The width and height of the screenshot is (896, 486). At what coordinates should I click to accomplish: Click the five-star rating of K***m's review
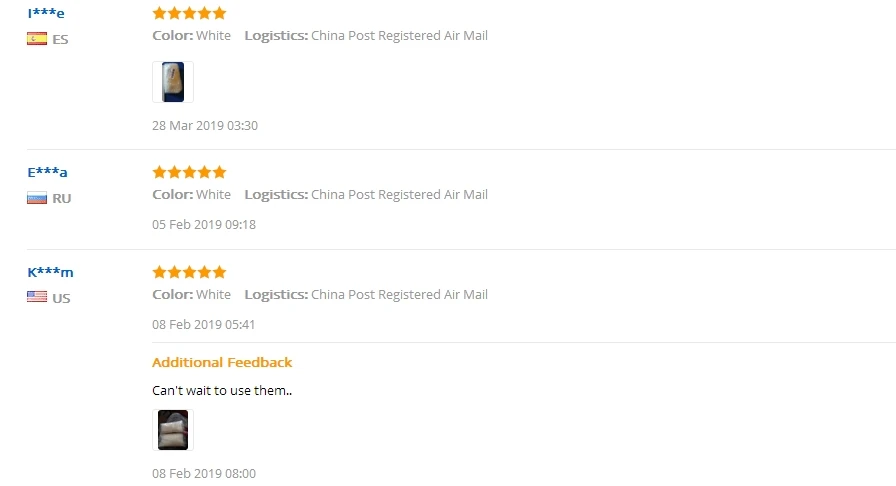pyautogui.click(x=189, y=272)
